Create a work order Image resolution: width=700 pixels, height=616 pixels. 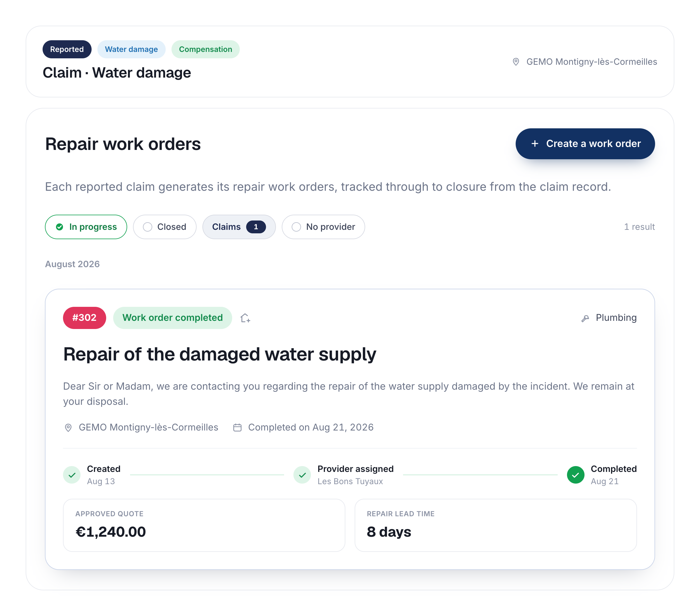(x=585, y=144)
